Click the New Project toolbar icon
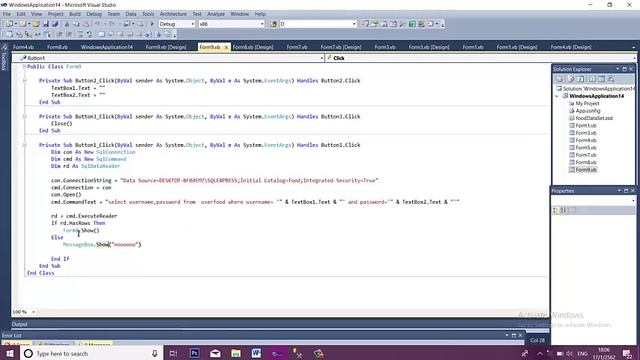640x360 pixels. pyautogui.click(x=9, y=24)
